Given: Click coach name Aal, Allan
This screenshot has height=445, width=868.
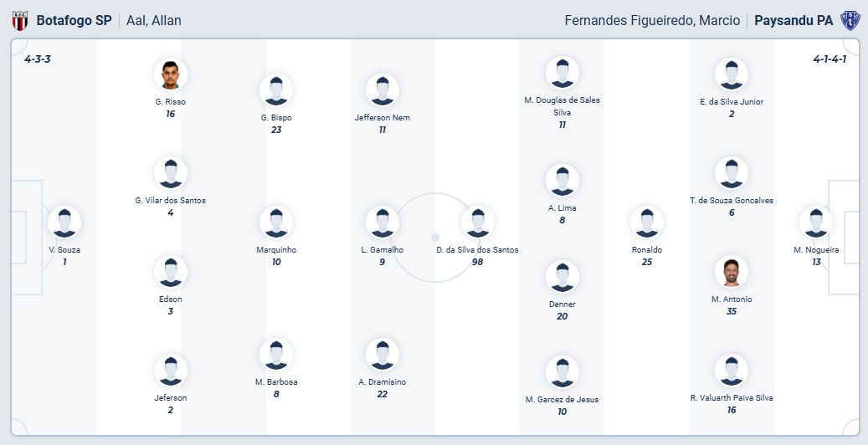Looking at the screenshot, I should [x=154, y=21].
